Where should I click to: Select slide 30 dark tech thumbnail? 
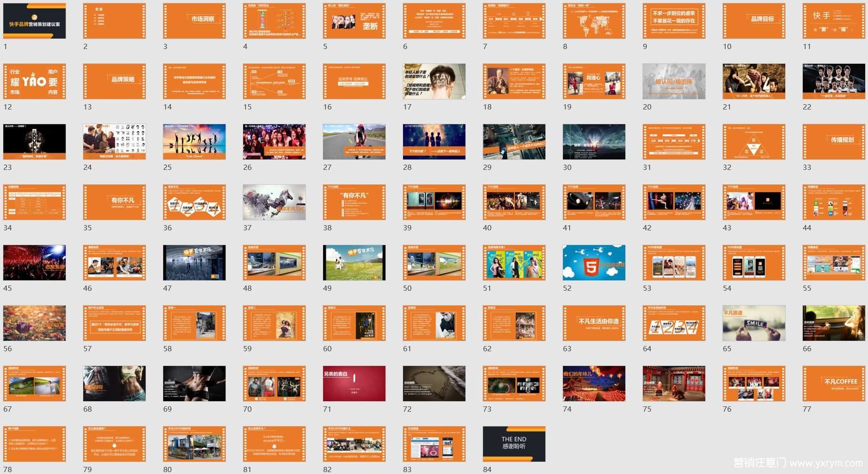coord(594,142)
